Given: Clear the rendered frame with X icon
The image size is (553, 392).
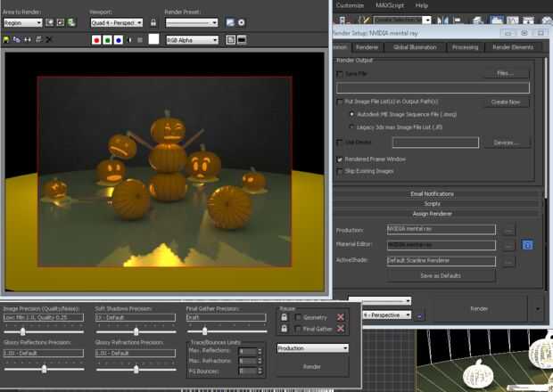Looking at the screenshot, I should [x=49, y=40].
